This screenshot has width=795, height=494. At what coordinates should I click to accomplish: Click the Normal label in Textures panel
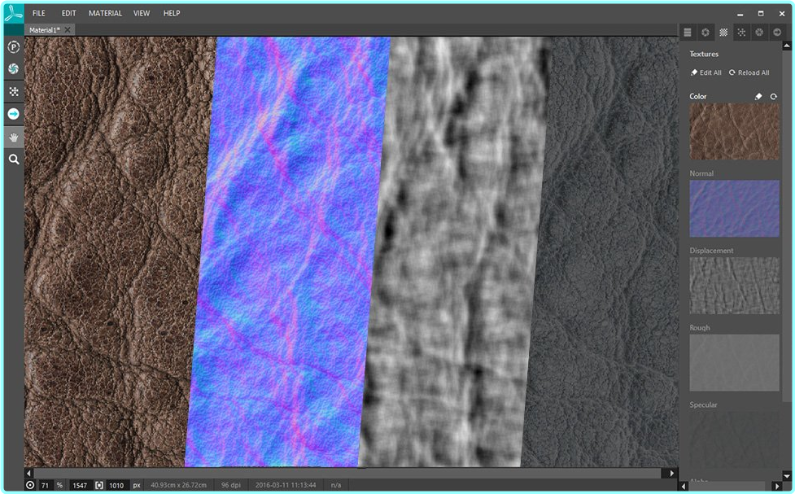[x=701, y=173]
